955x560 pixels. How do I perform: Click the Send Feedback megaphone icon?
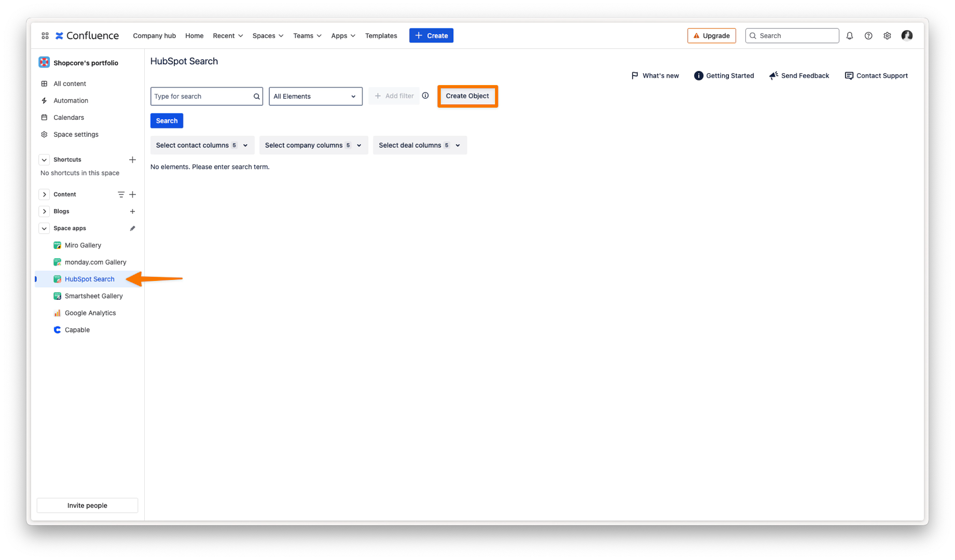(773, 76)
